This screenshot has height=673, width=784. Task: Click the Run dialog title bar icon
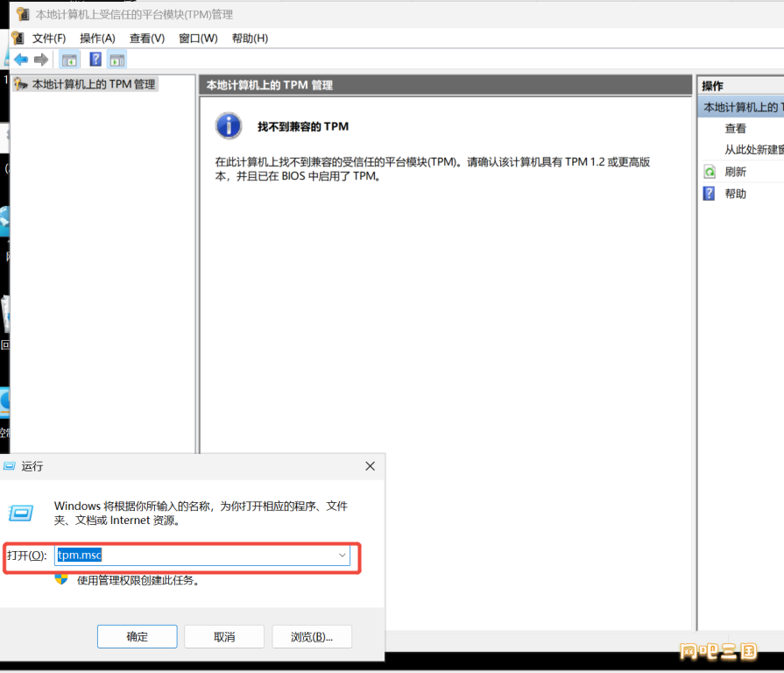(10, 466)
